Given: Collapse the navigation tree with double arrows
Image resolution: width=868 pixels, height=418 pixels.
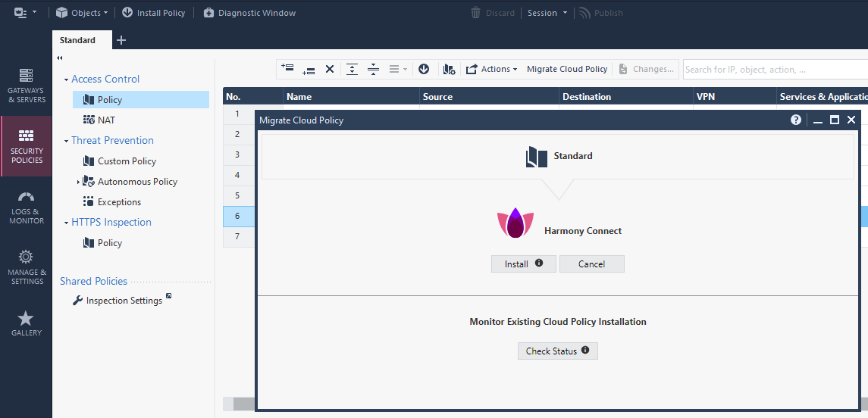Looking at the screenshot, I should tap(60, 58).
